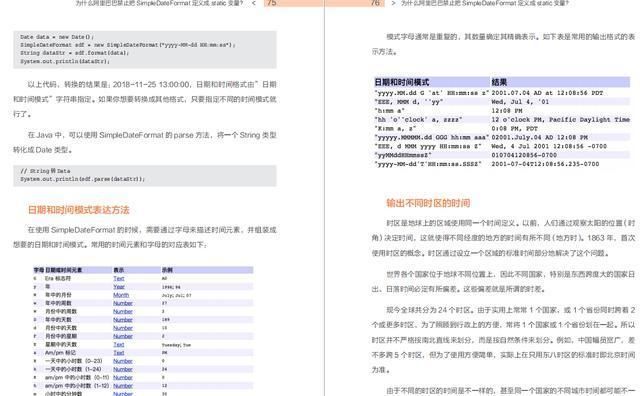Viewport: 640px width, 396px height.
Task: Open the Number link in the 月份中的周数 row
Action: pyautogui.click(x=123, y=311)
